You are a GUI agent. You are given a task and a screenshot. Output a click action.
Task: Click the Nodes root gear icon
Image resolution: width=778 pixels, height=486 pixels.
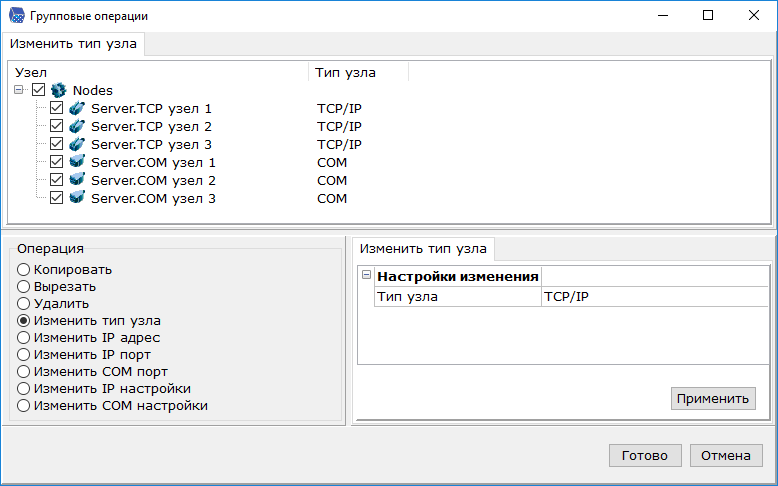coord(58,90)
